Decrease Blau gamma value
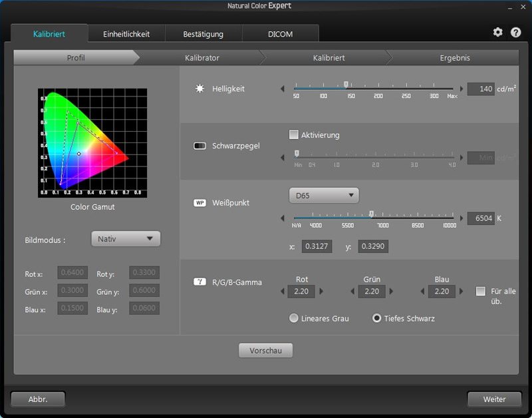Viewport: 532px width, 418px height. coord(422,292)
